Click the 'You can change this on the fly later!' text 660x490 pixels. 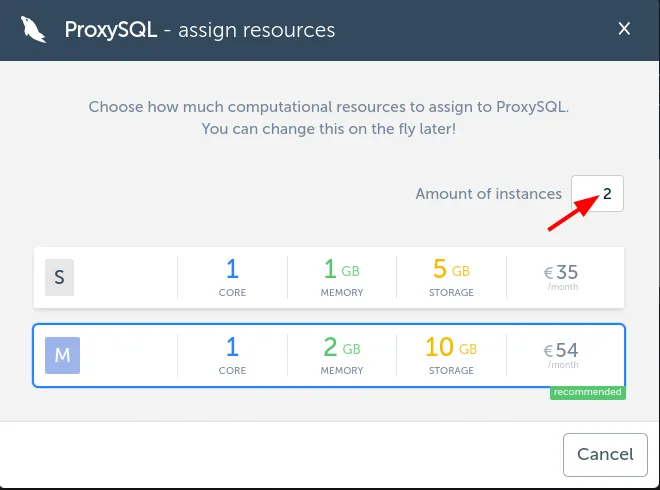point(329,129)
